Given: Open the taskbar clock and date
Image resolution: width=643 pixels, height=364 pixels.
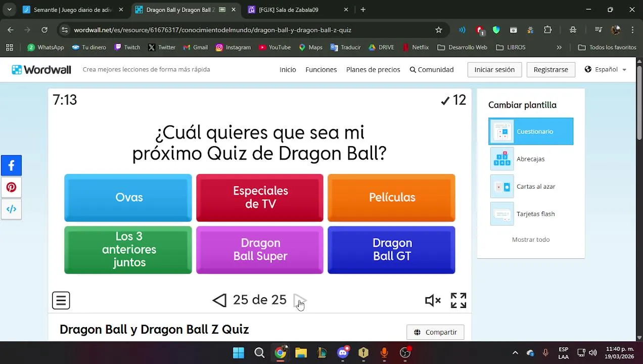Looking at the screenshot, I should click(620, 353).
